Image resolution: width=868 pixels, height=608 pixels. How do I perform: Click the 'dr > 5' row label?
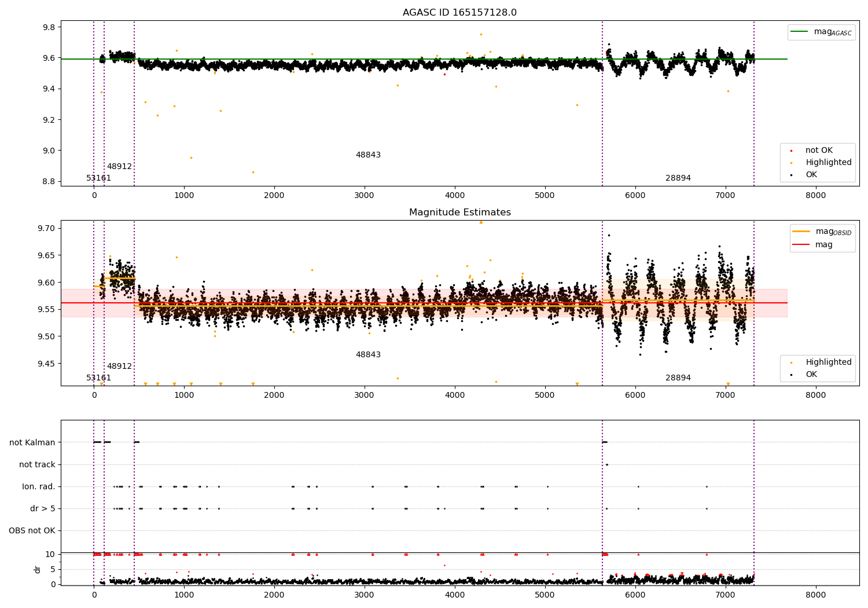43,508
